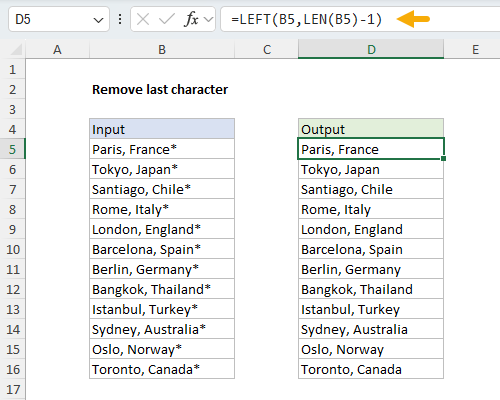The image size is (500, 400).
Task: Click the Enter checkmark icon in formula bar
Action: [x=167, y=19]
